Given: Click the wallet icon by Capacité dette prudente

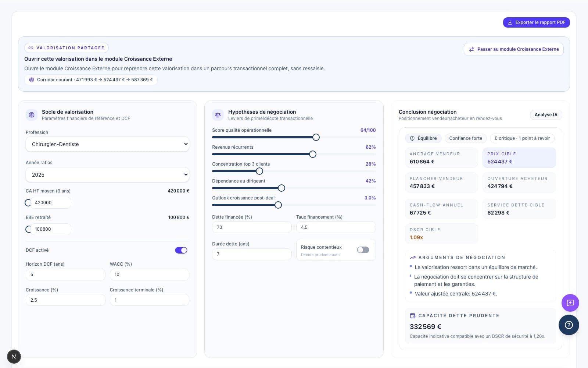Looking at the screenshot, I should (x=412, y=316).
